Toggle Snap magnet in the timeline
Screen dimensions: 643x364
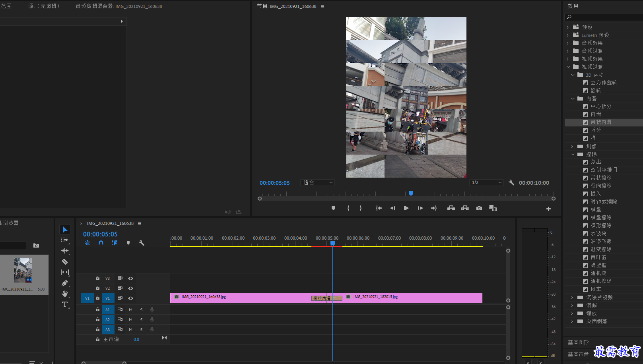pyautogui.click(x=101, y=243)
